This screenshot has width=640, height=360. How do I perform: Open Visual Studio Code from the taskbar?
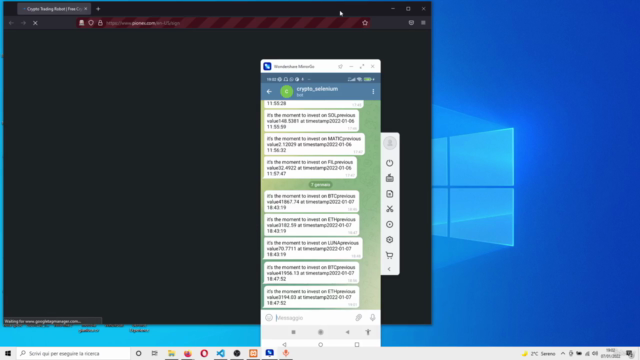pos(220,353)
